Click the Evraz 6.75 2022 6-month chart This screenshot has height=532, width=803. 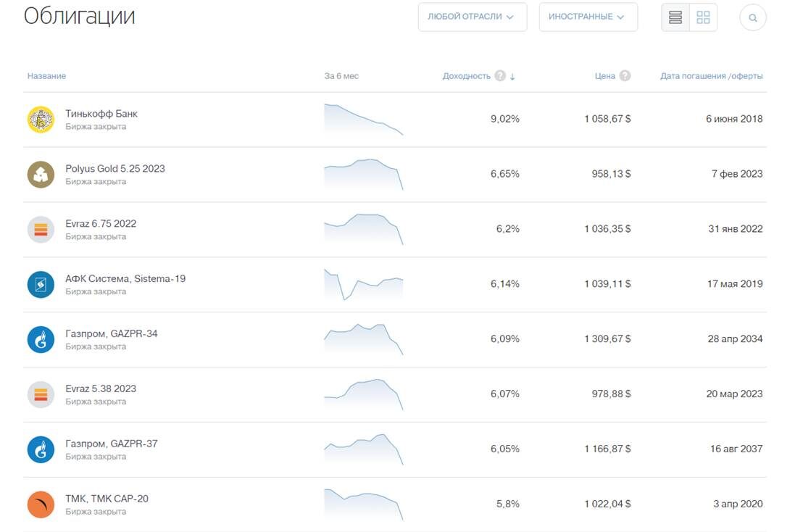pos(364,229)
